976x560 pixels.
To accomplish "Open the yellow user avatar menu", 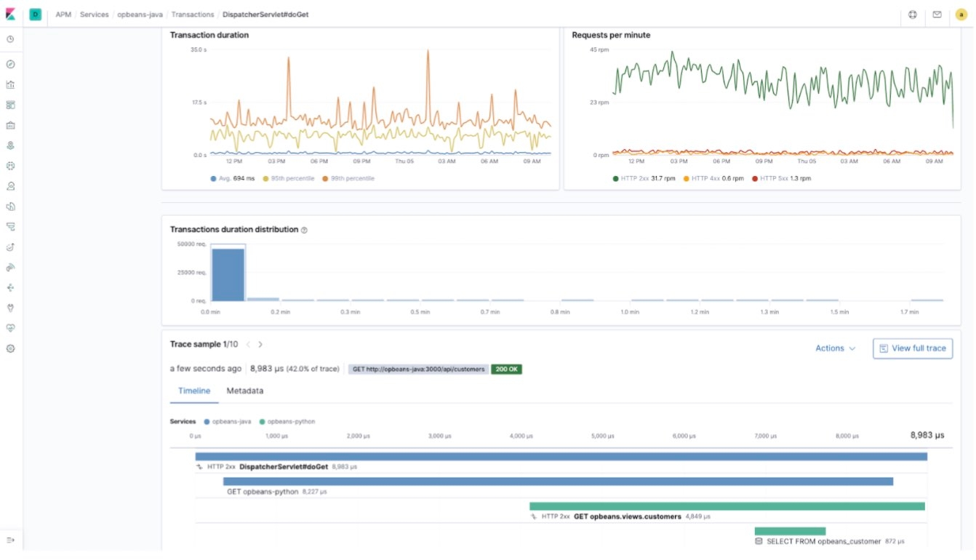I will pyautogui.click(x=961, y=15).
